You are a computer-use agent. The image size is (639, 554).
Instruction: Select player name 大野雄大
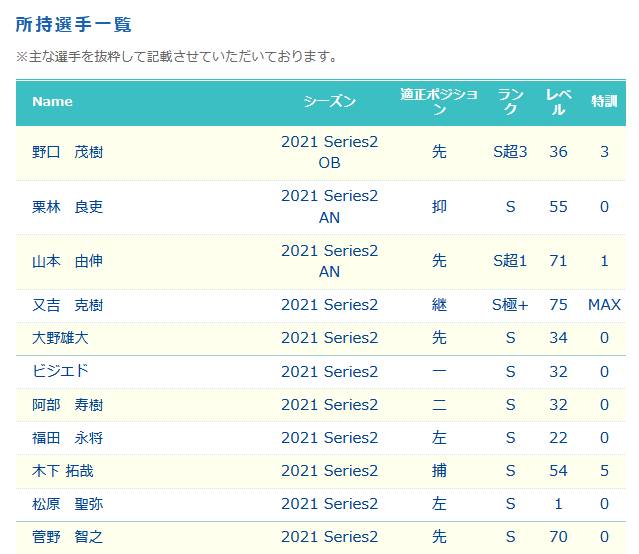[60, 338]
